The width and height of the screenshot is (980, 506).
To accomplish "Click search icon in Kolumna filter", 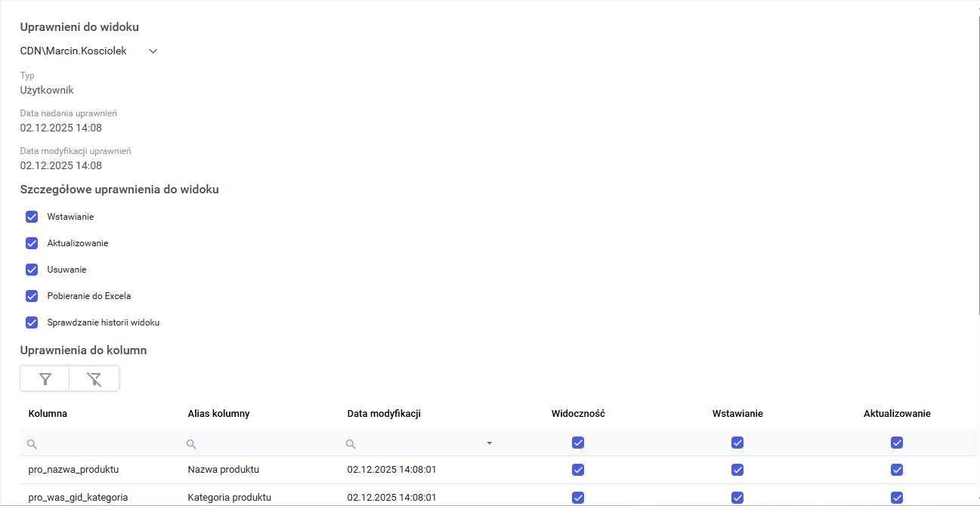I will (x=32, y=444).
